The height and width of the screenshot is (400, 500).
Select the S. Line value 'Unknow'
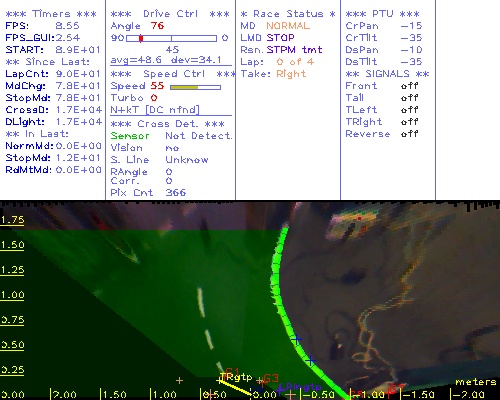coord(187,160)
